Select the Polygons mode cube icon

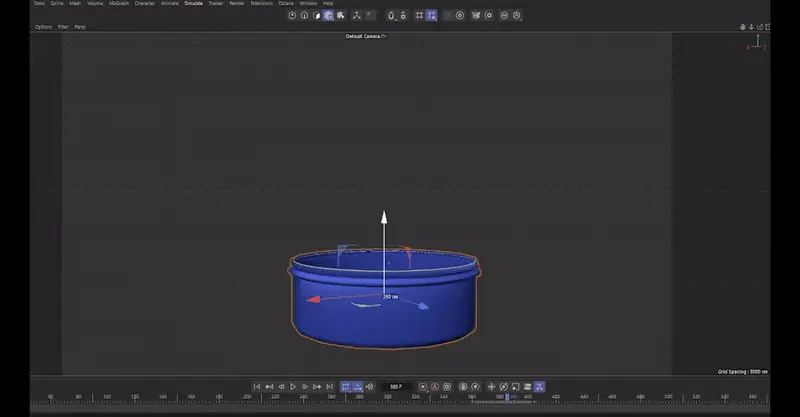coord(316,15)
